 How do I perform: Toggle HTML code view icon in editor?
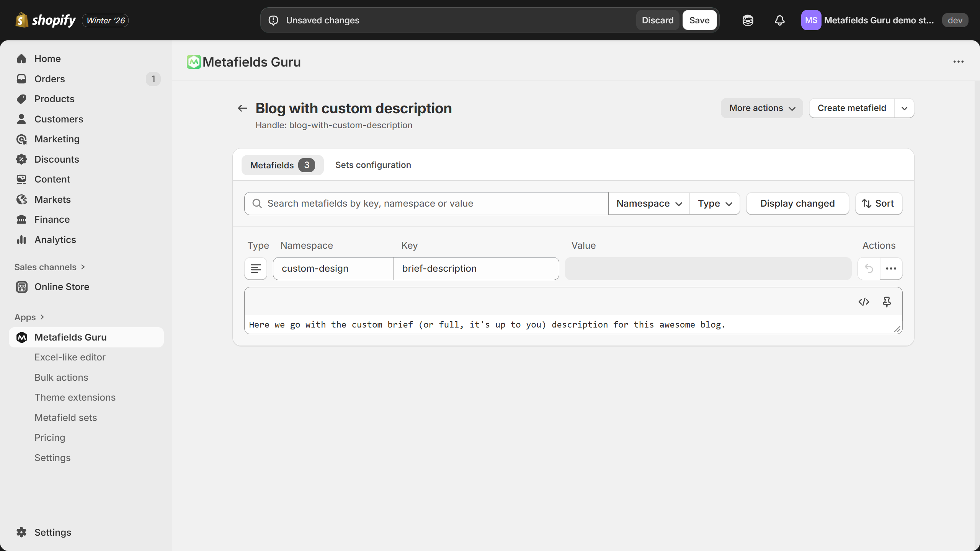[x=864, y=302]
